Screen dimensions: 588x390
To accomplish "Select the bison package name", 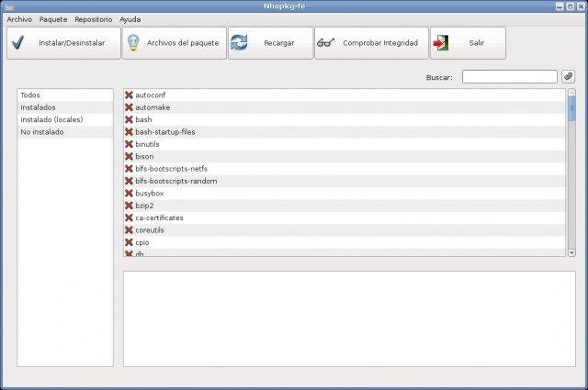I will coord(144,156).
